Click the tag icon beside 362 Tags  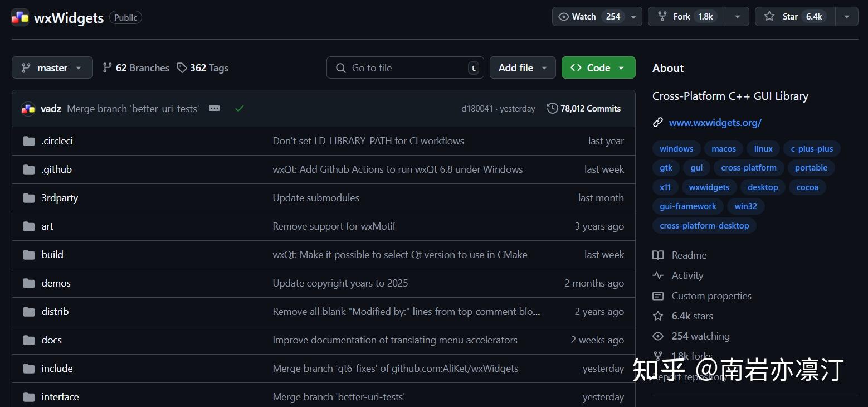pos(182,67)
